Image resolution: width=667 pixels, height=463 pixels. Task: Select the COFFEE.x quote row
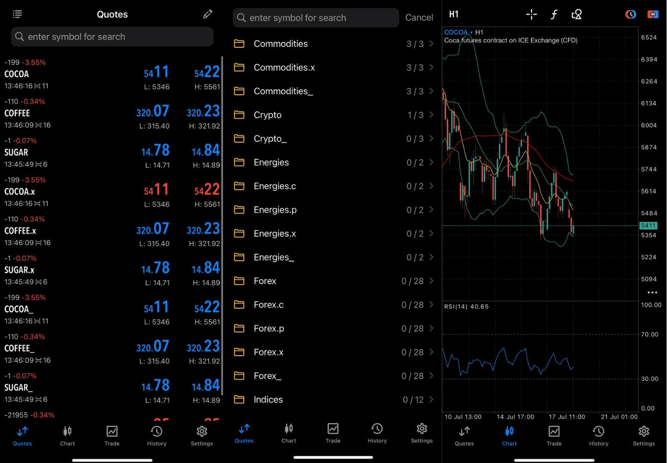pos(112,231)
